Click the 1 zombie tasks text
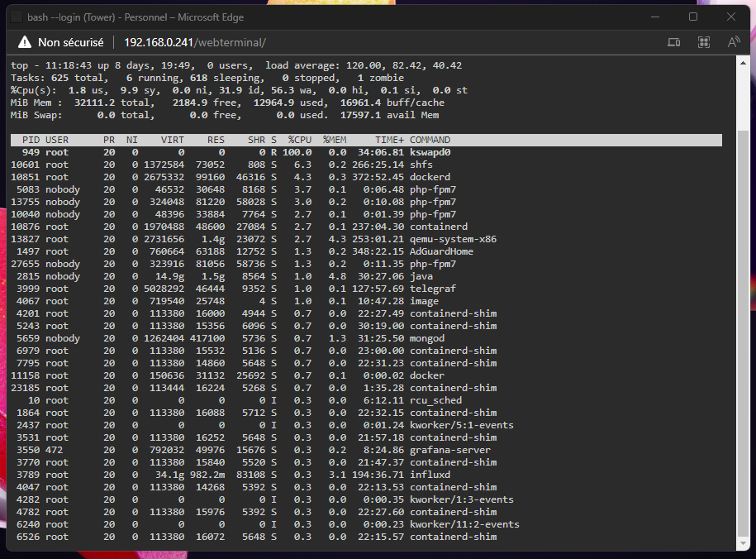The image size is (756, 559). [x=381, y=79]
